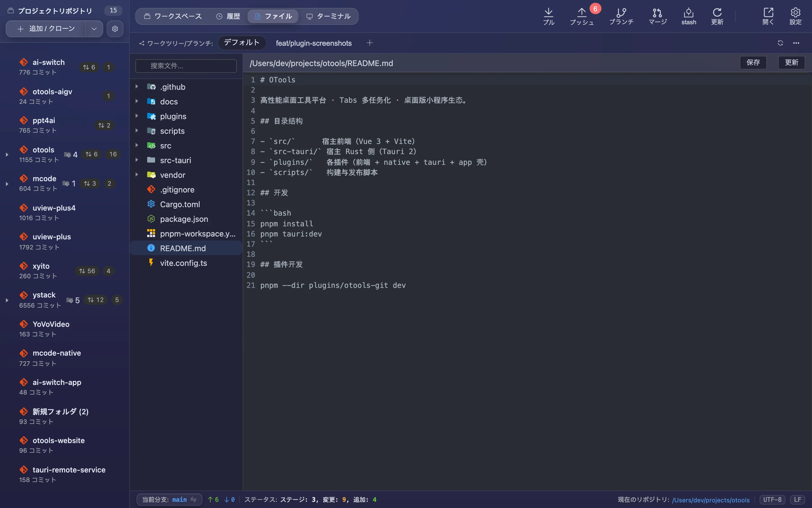This screenshot has width=812, height=508.
Task: Select the xyito repository
Action: pyautogui.click(x=64, y=271)
